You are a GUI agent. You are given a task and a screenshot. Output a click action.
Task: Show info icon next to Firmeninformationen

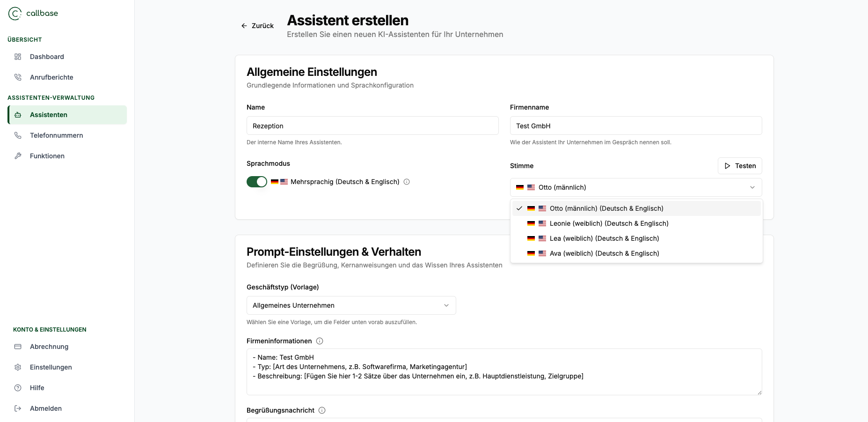coord(320,341)
